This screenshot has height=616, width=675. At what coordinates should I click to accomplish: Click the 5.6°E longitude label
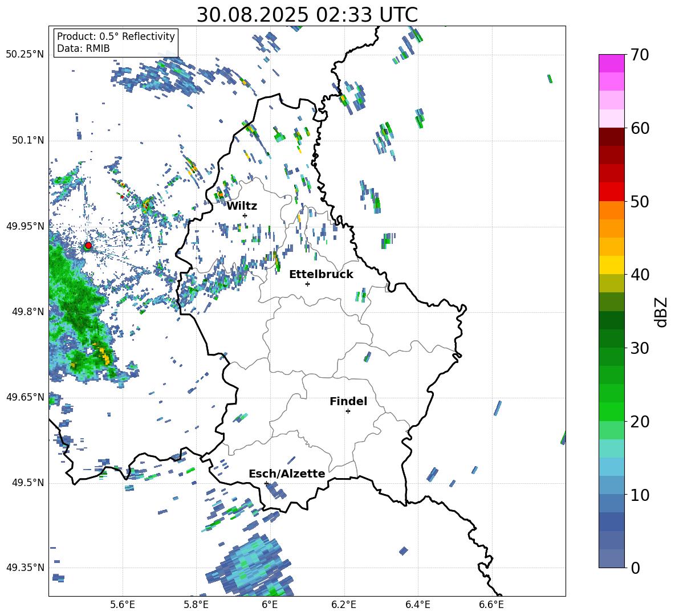123,605
